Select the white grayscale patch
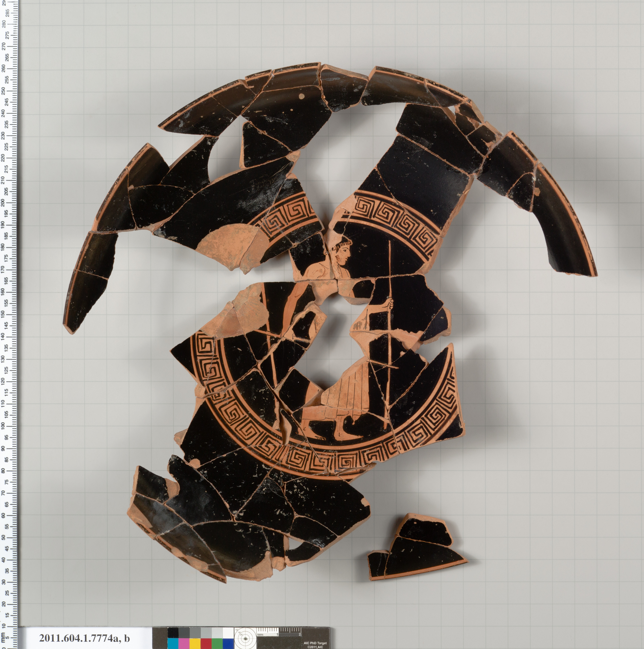Screen dimensions: 644x649 [x=228, y=633]
